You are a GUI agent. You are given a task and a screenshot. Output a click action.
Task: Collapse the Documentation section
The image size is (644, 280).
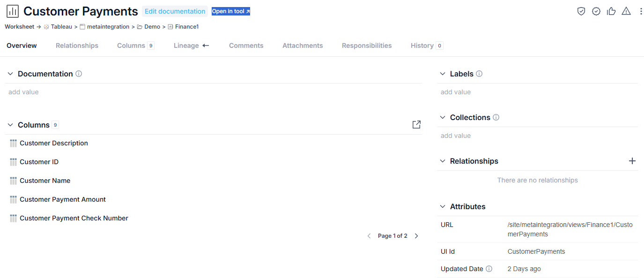[10, 74]
